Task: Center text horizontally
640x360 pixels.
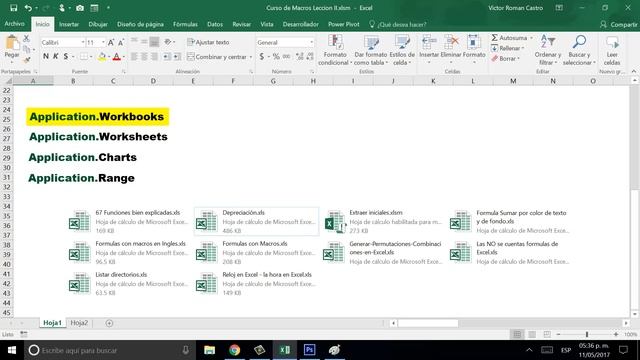Action: pos(144,57)
